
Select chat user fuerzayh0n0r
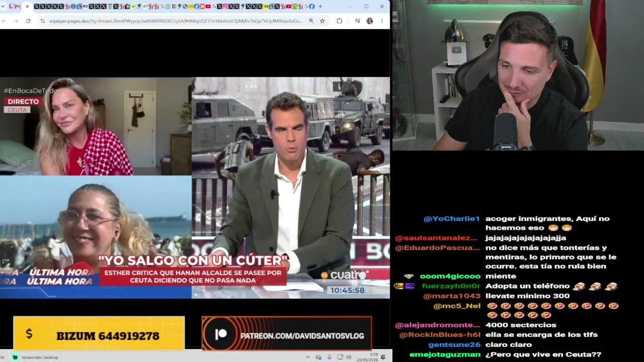[451, 286]
